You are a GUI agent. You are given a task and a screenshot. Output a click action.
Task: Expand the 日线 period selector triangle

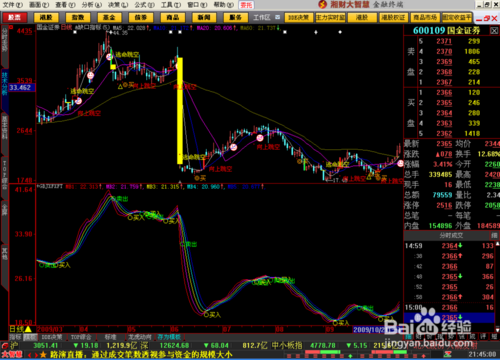pos(28,329)
